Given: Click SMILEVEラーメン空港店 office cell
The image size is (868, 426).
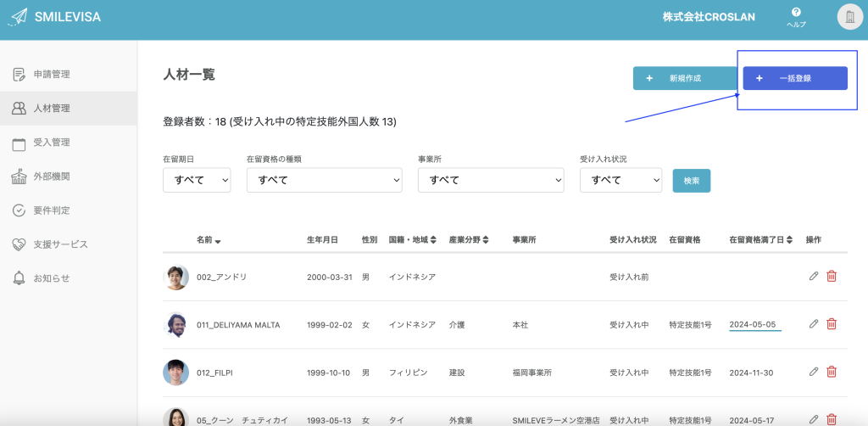Looking at the screenshot, I should [557, 420].
